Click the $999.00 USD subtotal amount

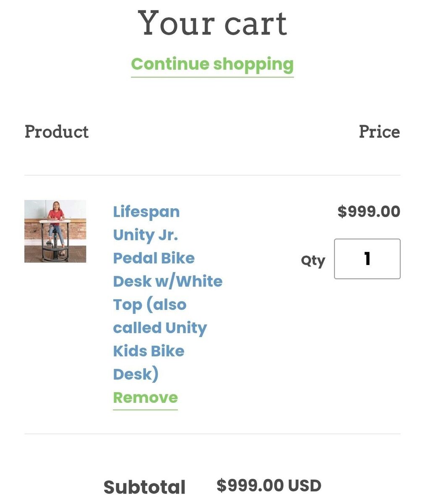click(269, 486)
